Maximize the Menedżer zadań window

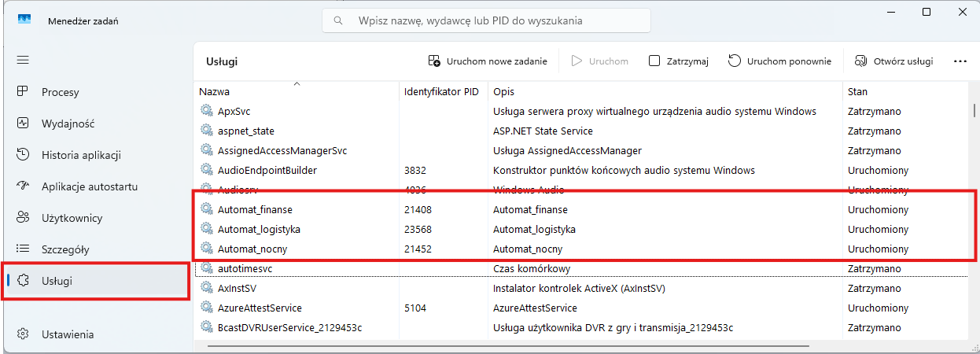(927, 12)
